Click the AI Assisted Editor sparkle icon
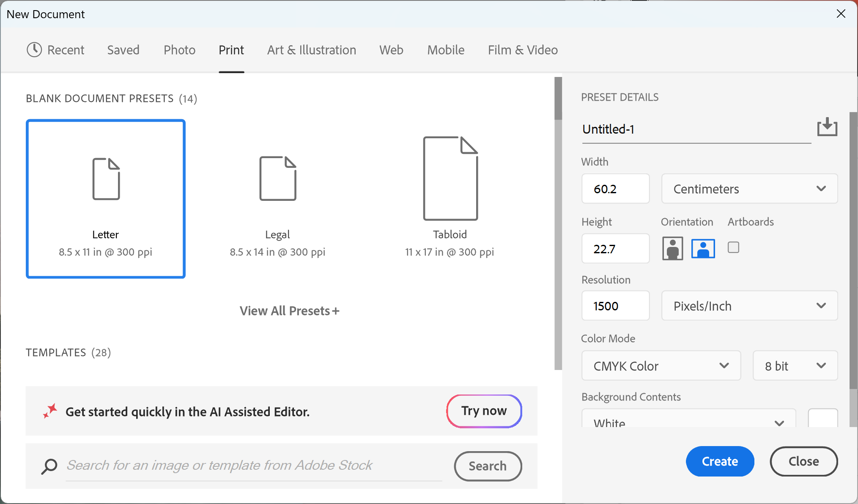Viewport: 858px width, 504px height. point(50,411)
